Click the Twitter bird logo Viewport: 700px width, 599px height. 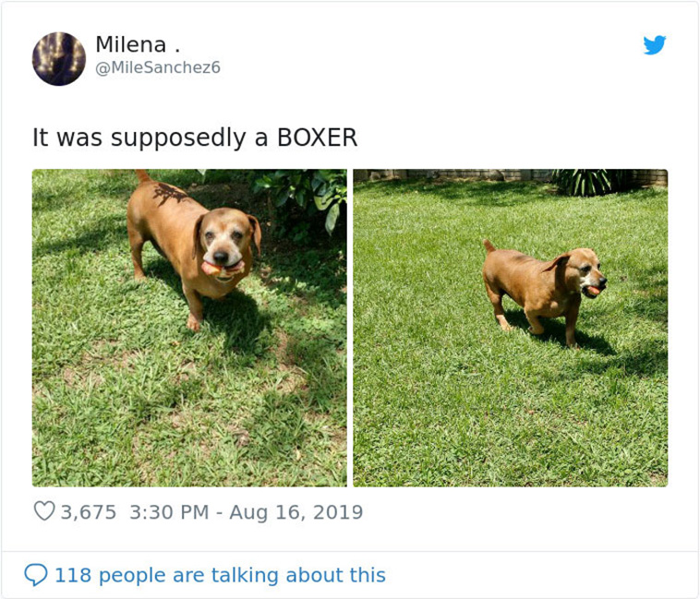[x=655, y=44]
